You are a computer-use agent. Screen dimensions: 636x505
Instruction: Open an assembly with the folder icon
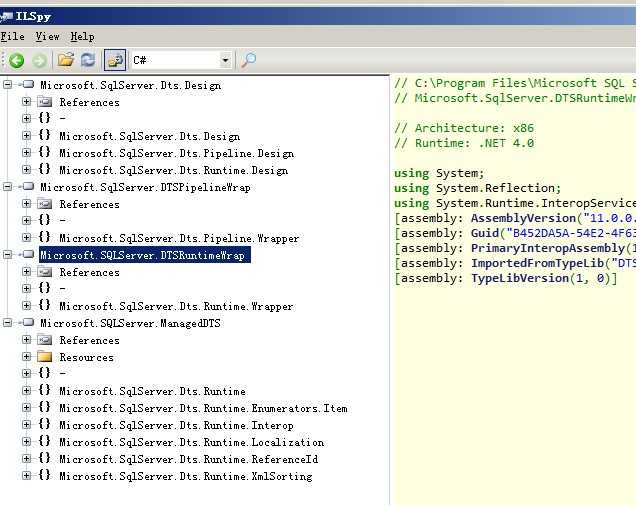tap(66, 60)
